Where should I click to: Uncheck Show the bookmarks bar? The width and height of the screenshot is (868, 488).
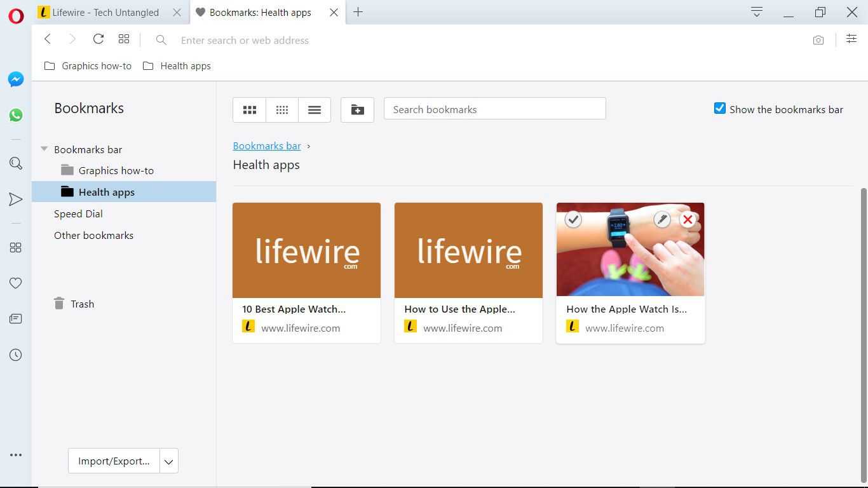tap(719, 109)
